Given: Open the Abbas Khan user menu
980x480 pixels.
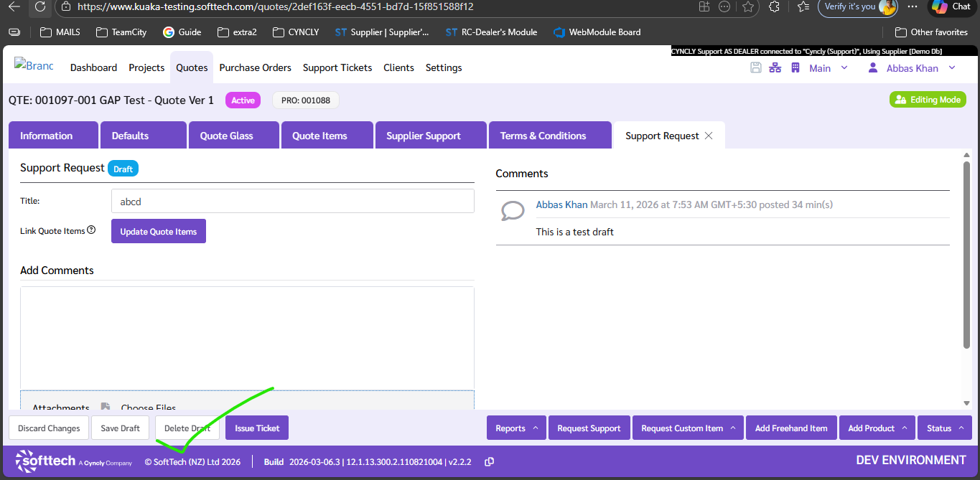Looking at the screenshot, I should [912, 68].
